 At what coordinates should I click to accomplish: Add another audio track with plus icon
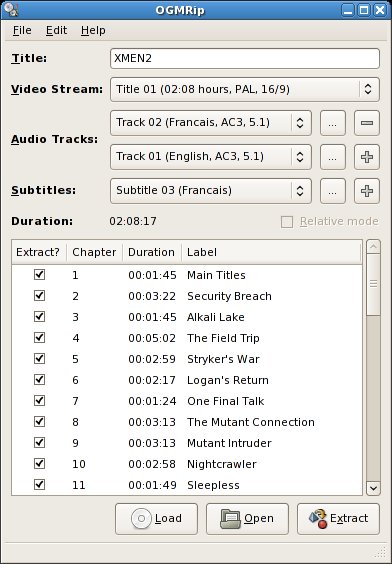(366, 157)
